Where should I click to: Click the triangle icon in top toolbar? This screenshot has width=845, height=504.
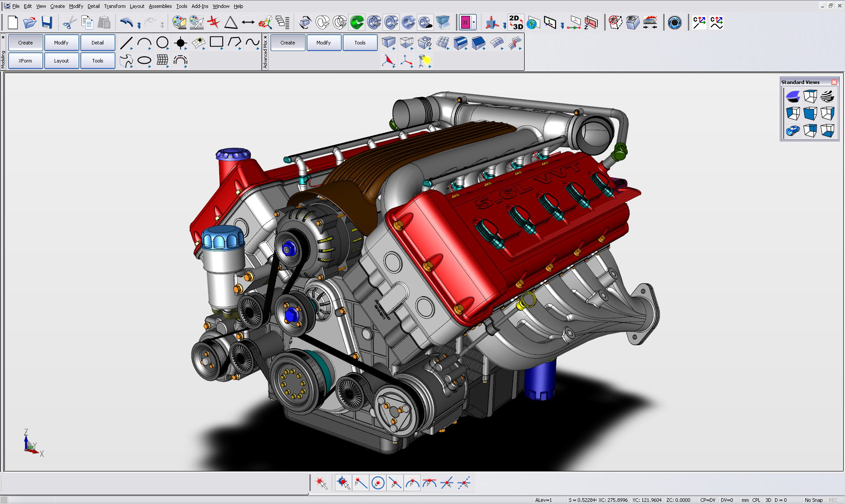231,22
